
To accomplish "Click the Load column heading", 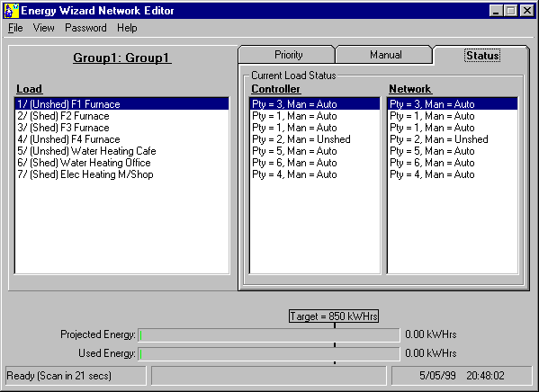I will 29,89.
